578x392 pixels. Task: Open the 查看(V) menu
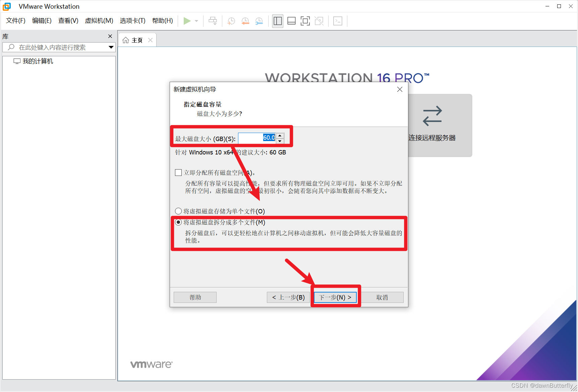click(68, 21)
